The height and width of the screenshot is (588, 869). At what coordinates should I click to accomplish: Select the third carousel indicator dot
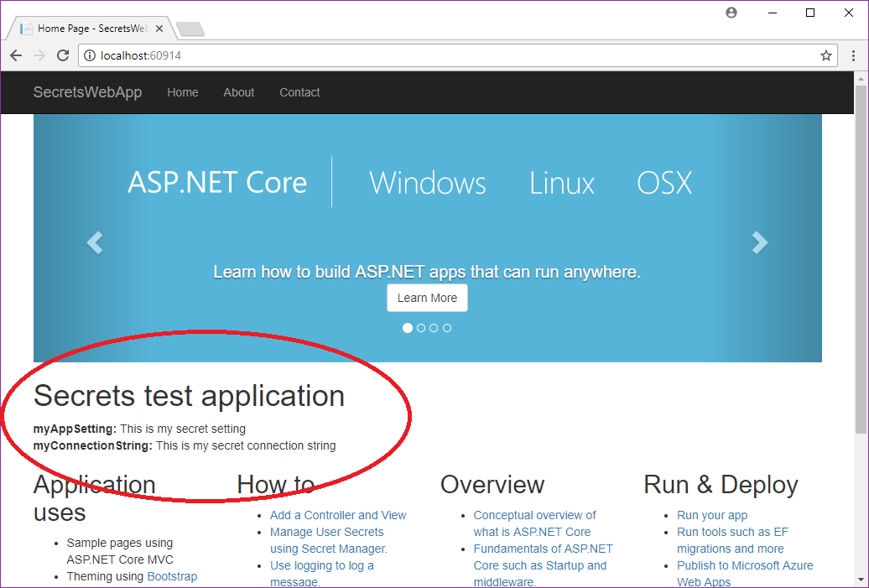point(434,327)
